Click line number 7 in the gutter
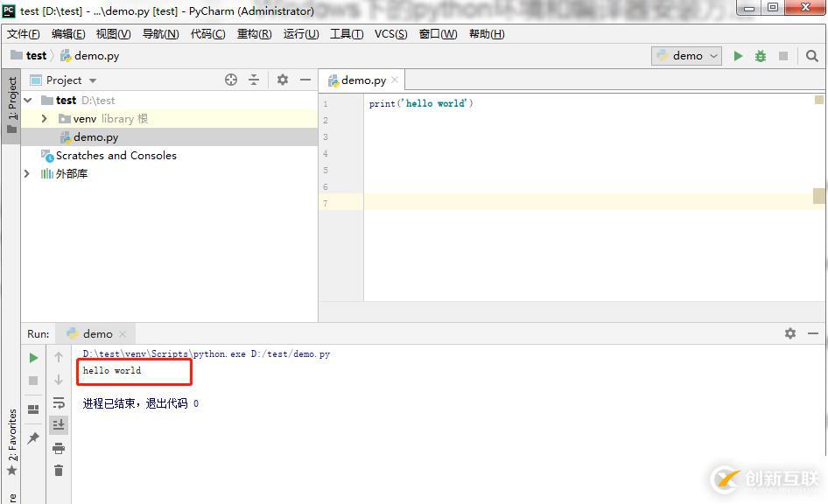This screenshot has width=828, height=504. [x=326, y=203]
